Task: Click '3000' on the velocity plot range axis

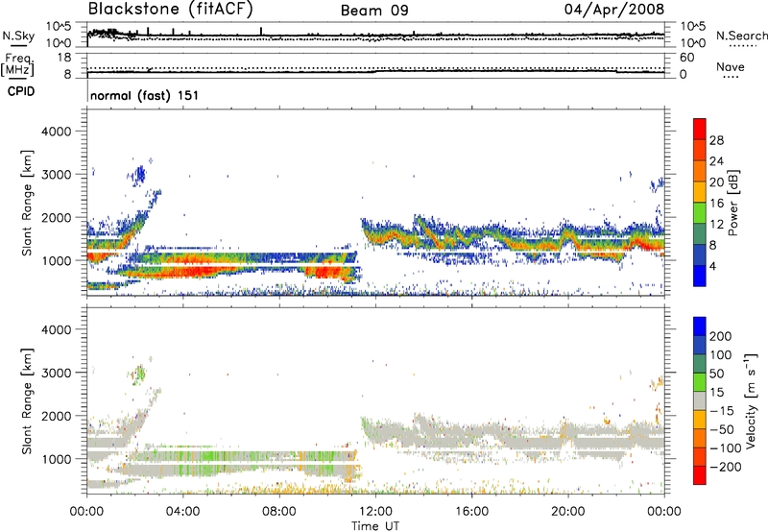Action: pyautogui.click(x=56, y=373)
